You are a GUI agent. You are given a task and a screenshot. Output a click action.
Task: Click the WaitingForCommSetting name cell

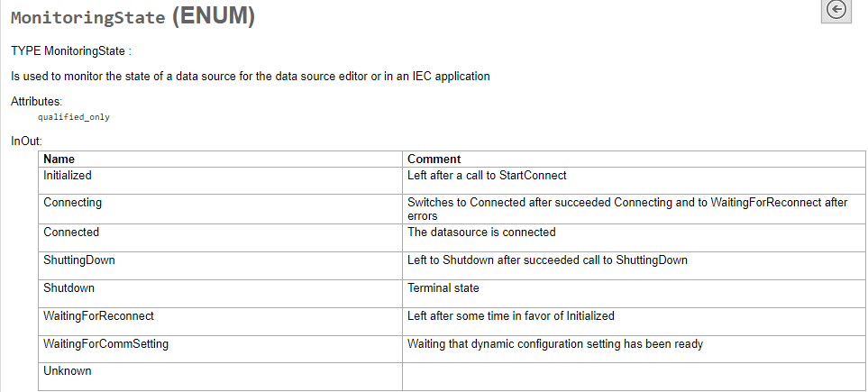point(105,344)
